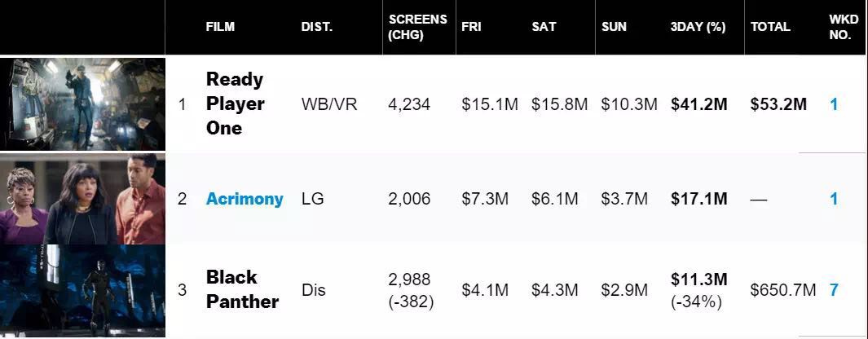Click Black Panther's $650.7M total value
This screenshot has height=339, width=868.
coord(783,290)
